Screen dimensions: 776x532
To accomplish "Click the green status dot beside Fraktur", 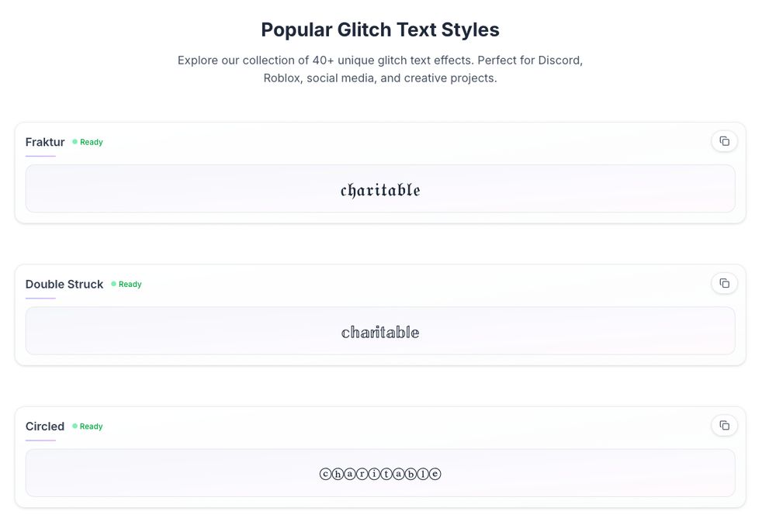I will tap(75, 142).
